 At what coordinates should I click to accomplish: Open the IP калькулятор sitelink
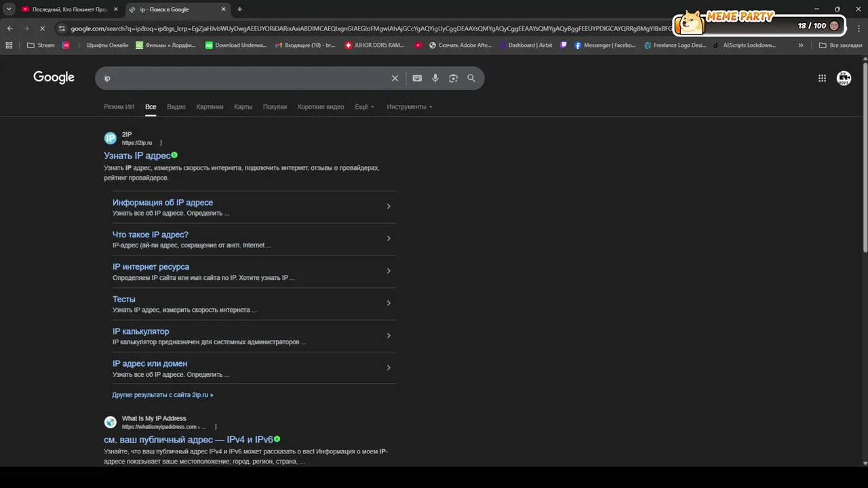[141, 331]
